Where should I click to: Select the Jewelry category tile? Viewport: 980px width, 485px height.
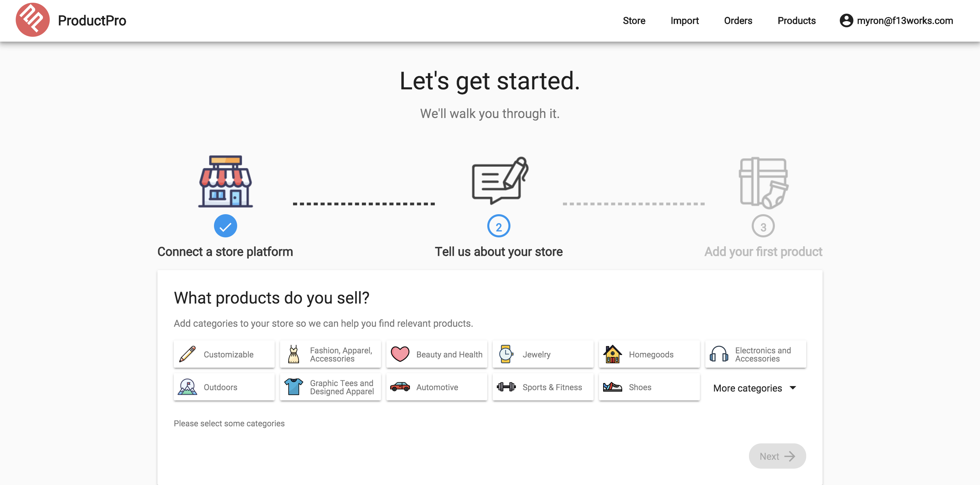pyautogui.click(x=543, y=354)
